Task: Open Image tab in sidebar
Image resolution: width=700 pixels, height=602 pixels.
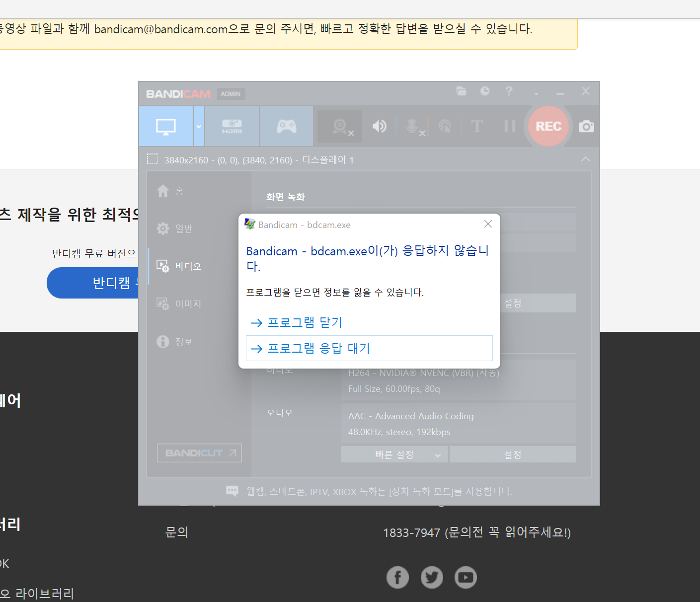Action: pos(179,304)
